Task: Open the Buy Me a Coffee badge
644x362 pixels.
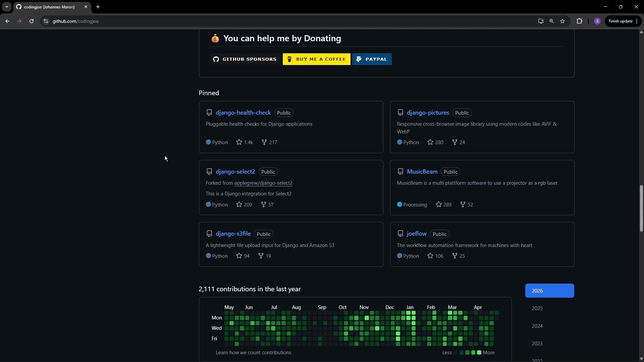Action: [317, 59]
